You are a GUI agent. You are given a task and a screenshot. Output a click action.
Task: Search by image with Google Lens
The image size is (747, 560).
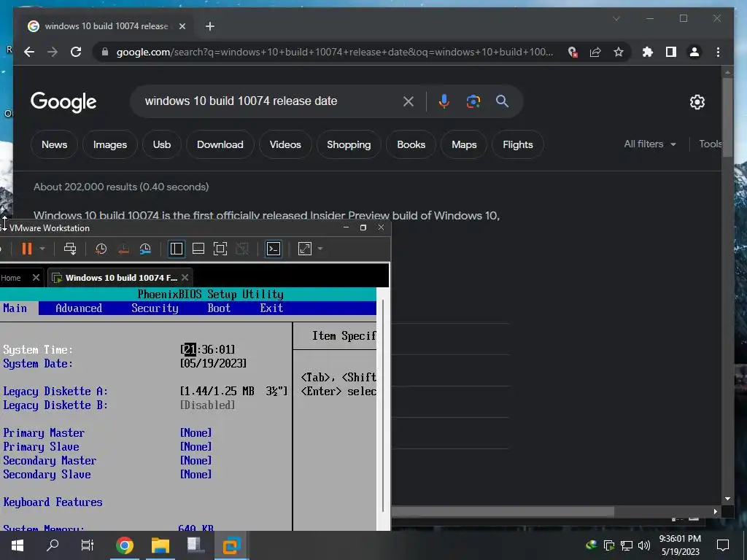(473, 101)
